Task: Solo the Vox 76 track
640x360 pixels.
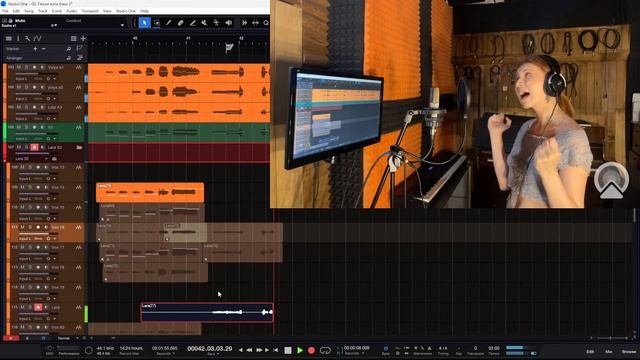Action: point(30,227)
